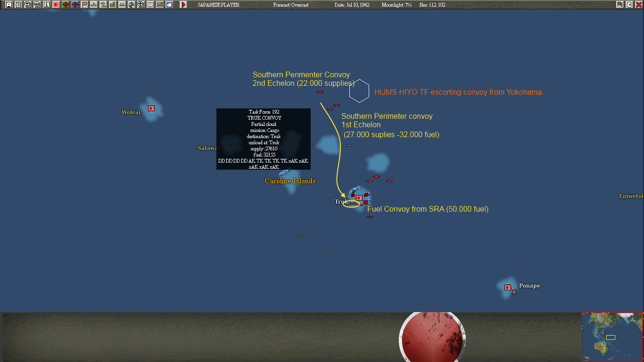Click the 'Date: Jul 10, 1942' text
The image size is (644, 362).
tap(352, 5)
